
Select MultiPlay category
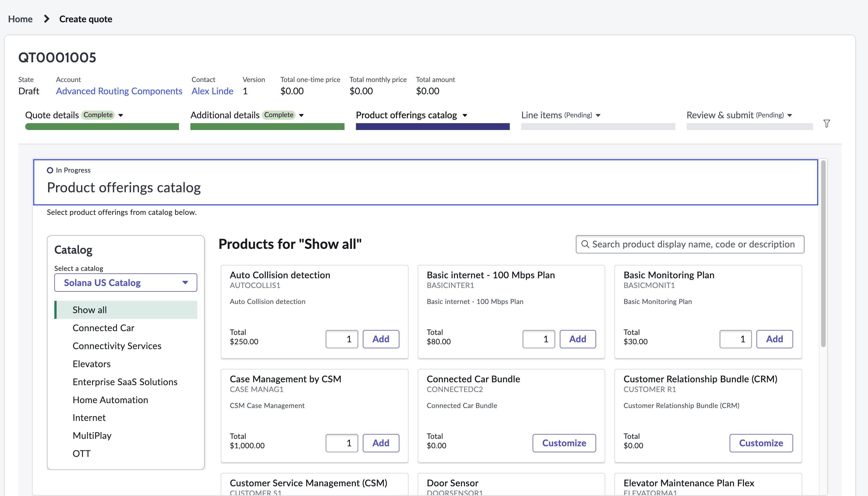92,436
